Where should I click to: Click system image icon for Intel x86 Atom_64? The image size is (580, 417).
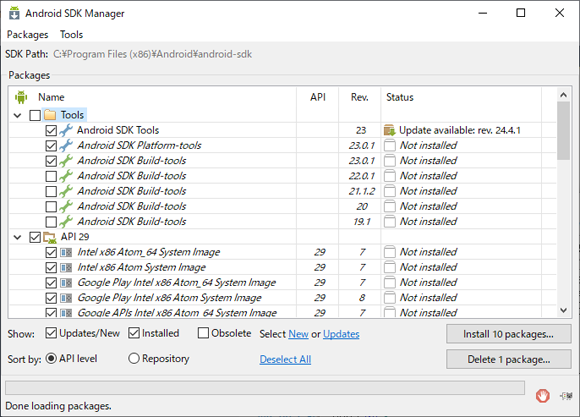click(x=66, y=252)
